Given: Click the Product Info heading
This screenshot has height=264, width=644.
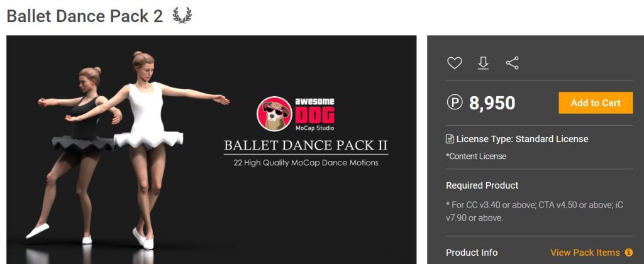Looking at the screenshot, I should pyautogui.click(x=472, y=252).
